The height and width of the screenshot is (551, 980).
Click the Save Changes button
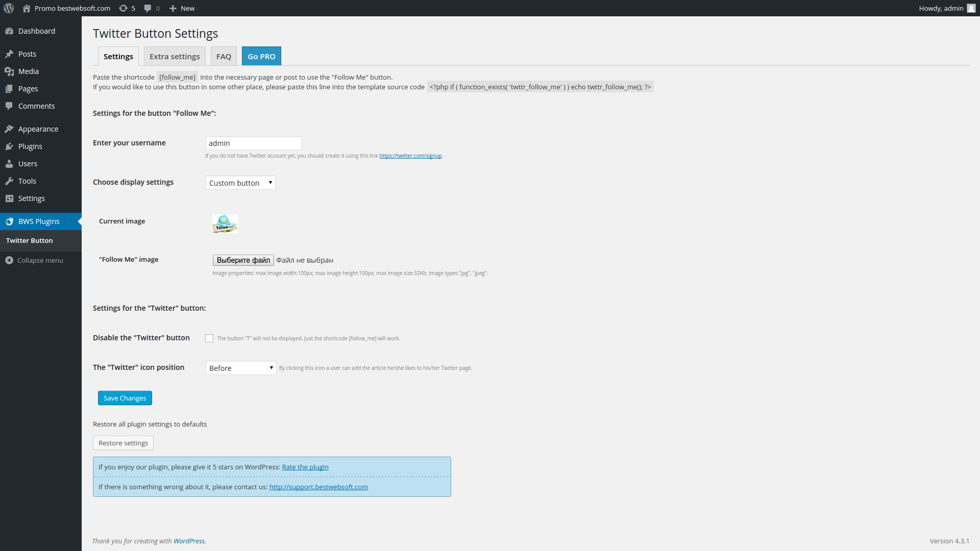(x=125, y=398)
